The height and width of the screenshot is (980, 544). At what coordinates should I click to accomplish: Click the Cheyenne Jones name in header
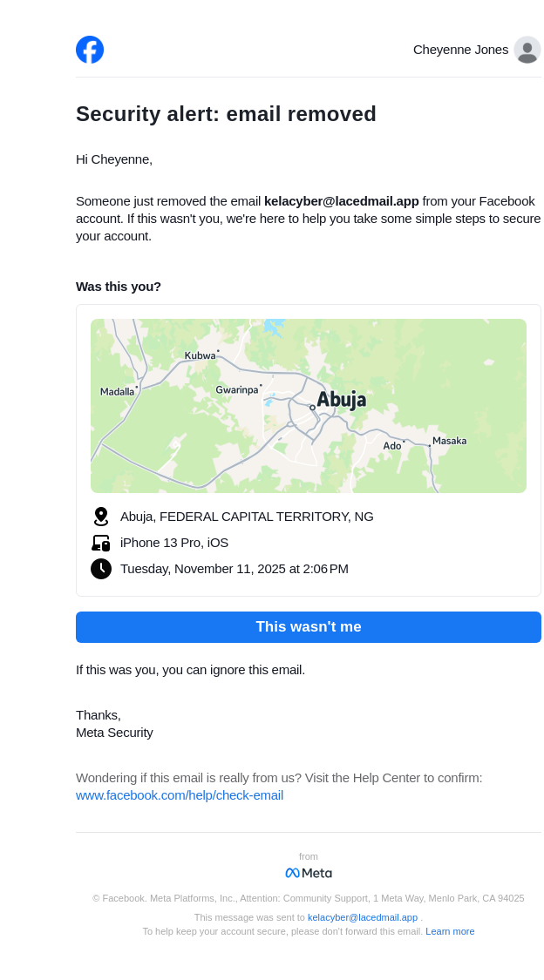pos(460,50)
